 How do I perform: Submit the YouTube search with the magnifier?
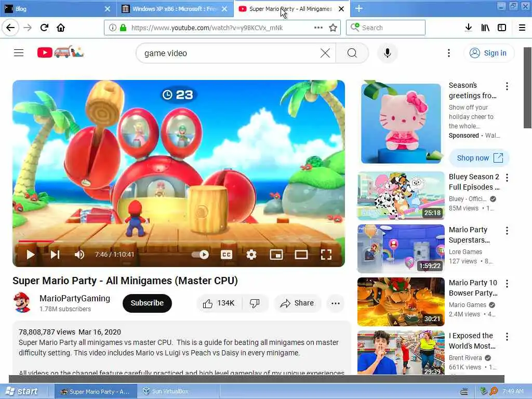pos(352,53)
